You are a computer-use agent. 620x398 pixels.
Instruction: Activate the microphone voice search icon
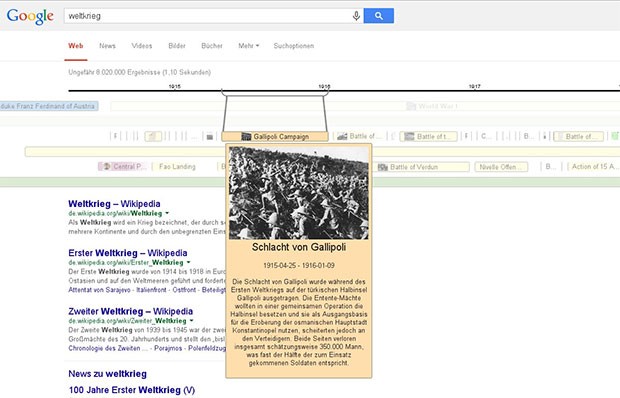(x=356, y=16)
